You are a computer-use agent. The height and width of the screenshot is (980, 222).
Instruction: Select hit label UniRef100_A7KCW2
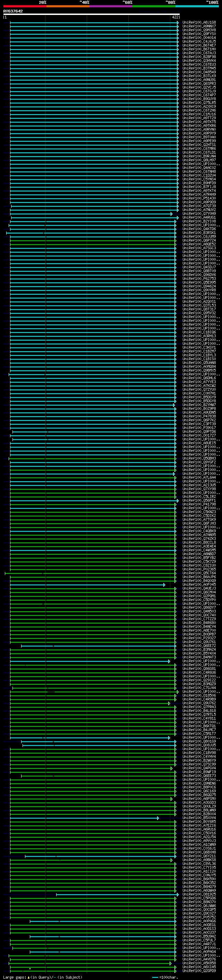coord(199,386)
